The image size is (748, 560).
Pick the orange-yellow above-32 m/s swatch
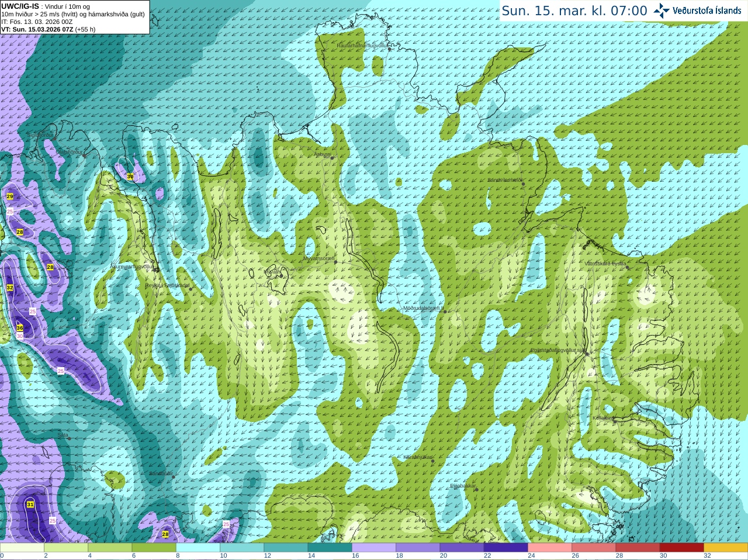(726, 548)
